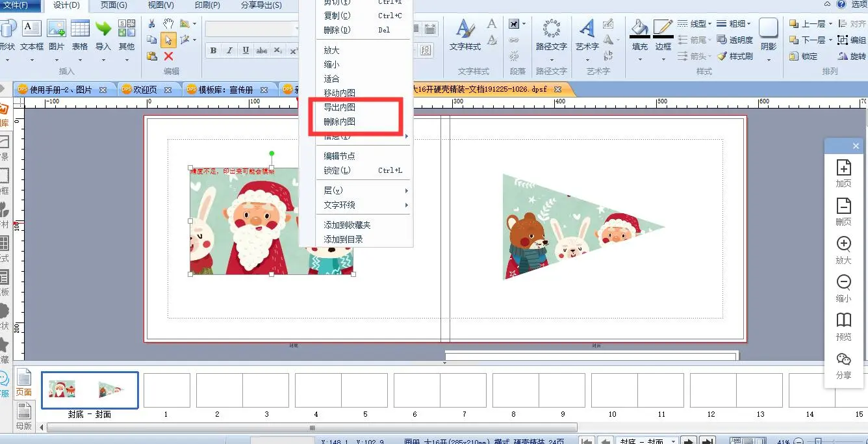Screen dimensions: 868x444
Task: Click 删页 delete page in side panel
Action: point(843,213)
